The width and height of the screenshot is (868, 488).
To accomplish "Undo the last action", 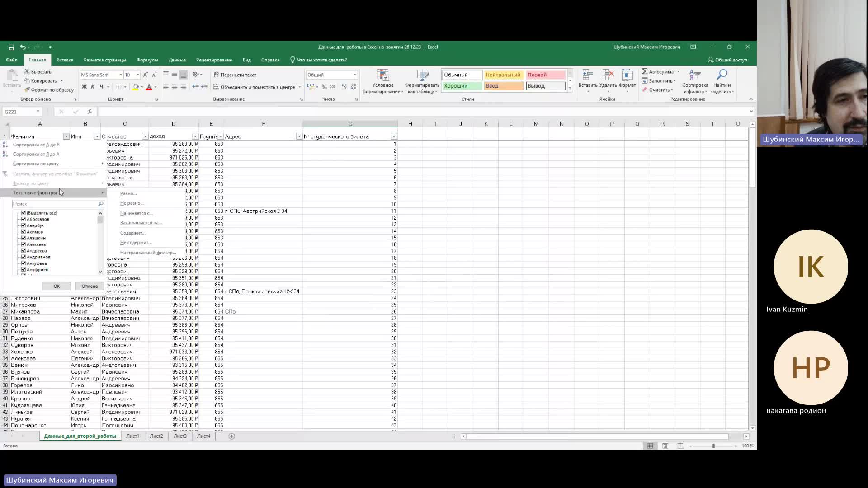I will point(23,47).
